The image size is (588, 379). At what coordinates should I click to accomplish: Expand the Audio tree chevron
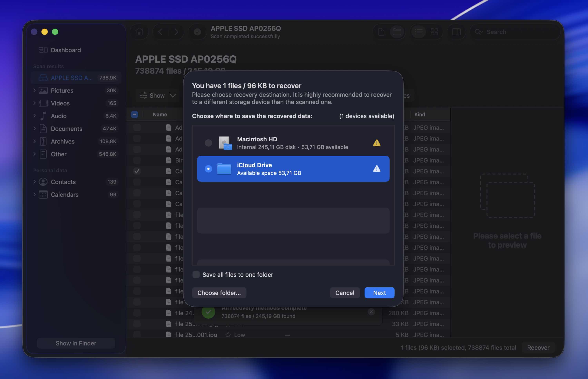[34, 116]
